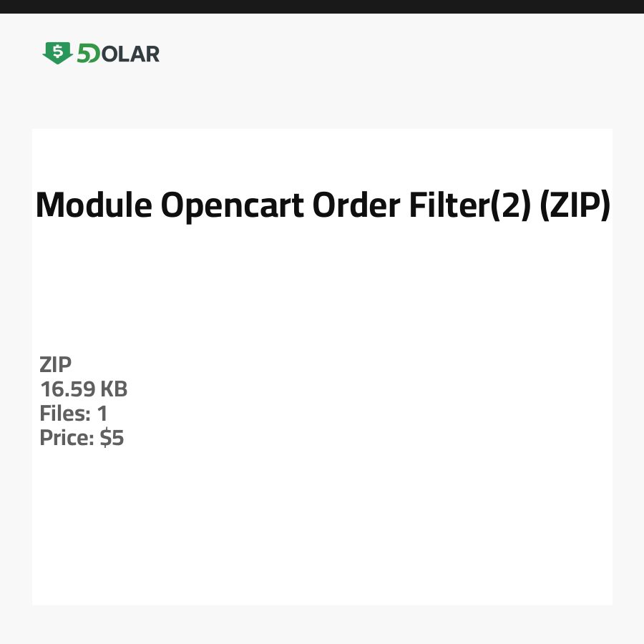Click the file count number 1
The height and width of the screenshot is (644, 644).
tap(102, 414)
